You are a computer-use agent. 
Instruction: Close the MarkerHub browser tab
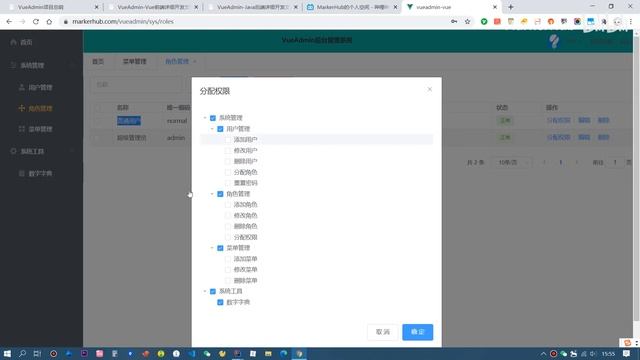click(395, 7)
